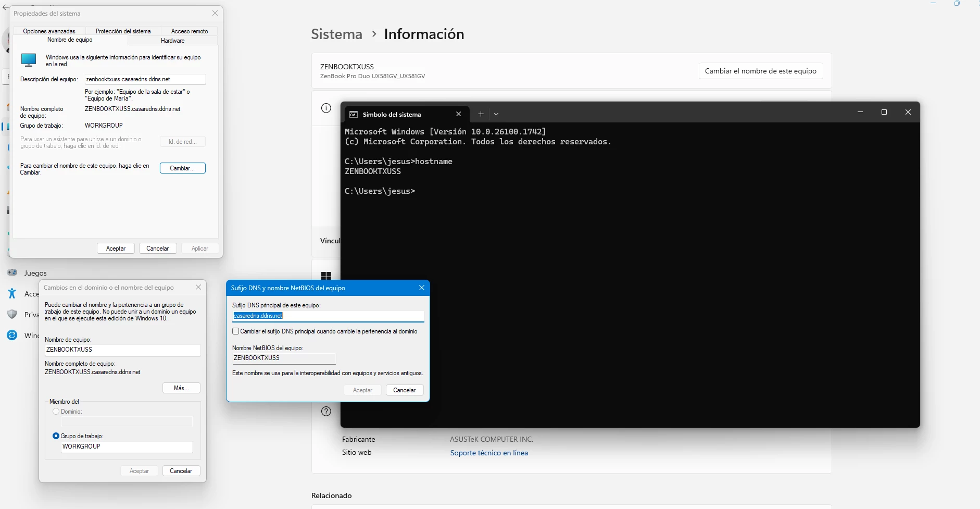
Task: Close the Símbolo del sistema tab
Action: tap(458, 114)
